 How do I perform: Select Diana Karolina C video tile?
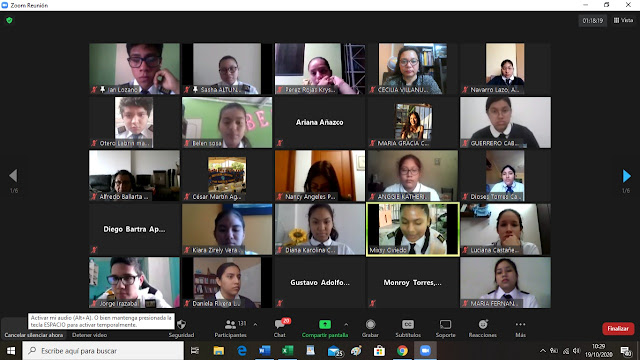coord(320,229)
